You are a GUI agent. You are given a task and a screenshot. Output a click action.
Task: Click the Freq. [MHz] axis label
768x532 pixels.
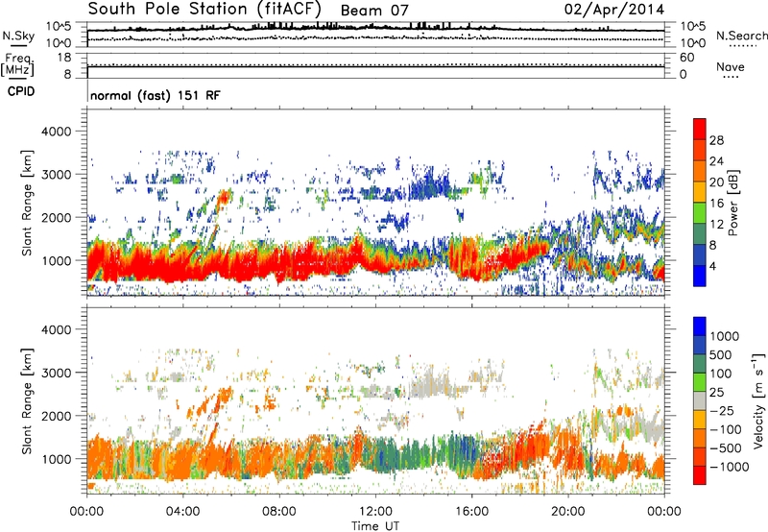(17, 64)
